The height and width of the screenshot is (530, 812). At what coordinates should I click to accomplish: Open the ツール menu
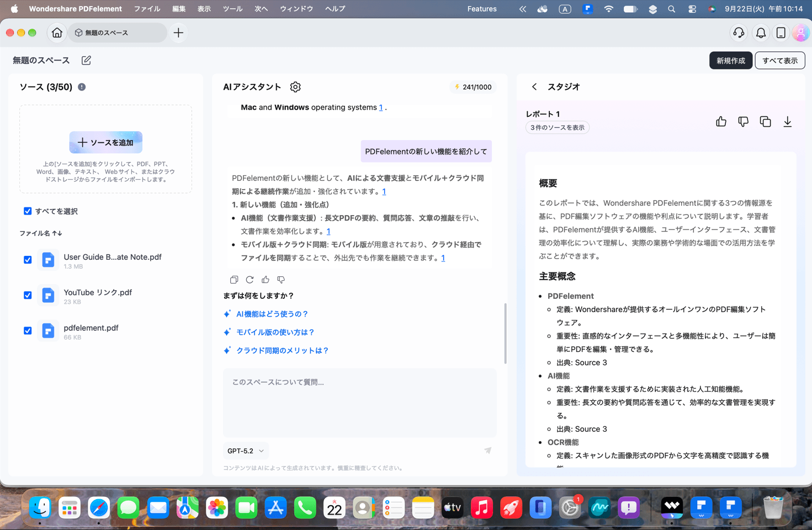tap(232, 9)
